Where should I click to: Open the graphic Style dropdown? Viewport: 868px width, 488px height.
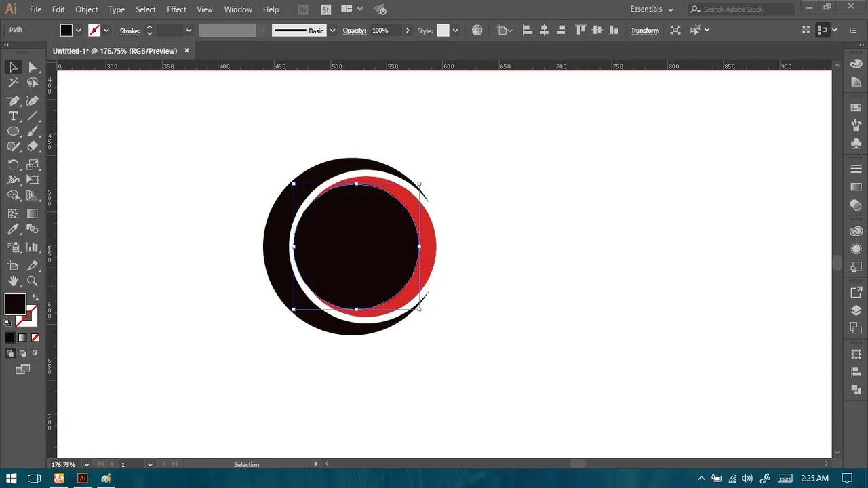pos(455,30)
